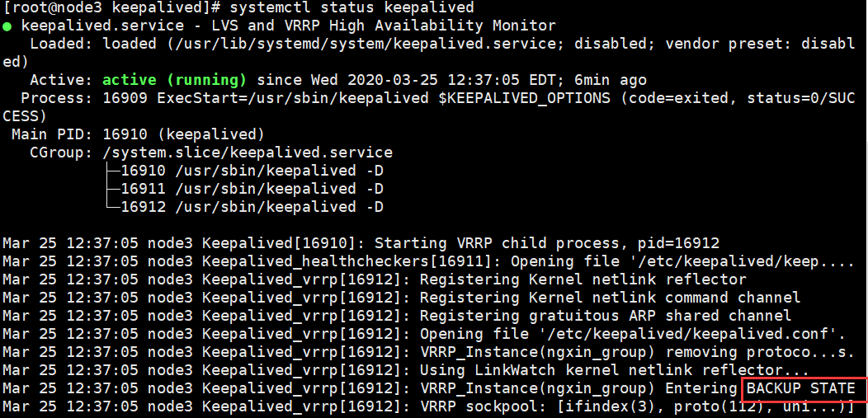Click the 'Starting VRRP child process' log line
The height and width of the screenshot is (418, 868).
point(361,243)
